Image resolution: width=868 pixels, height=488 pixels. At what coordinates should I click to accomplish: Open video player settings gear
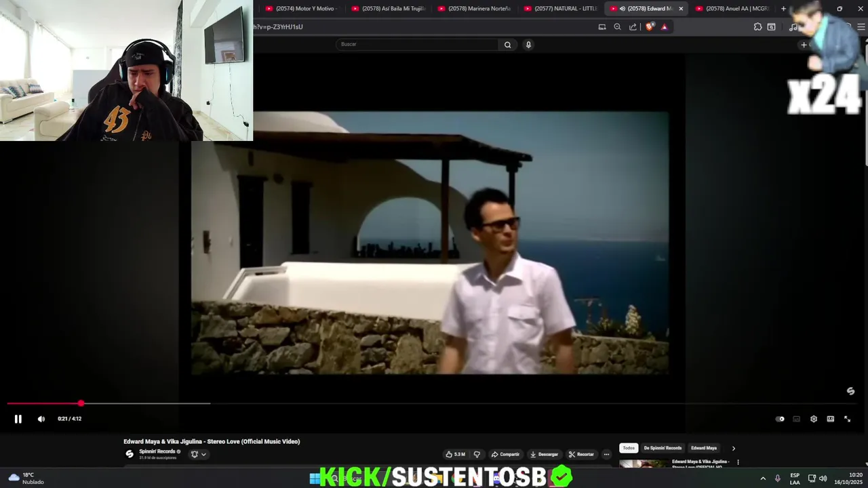[x=813, y=419]
